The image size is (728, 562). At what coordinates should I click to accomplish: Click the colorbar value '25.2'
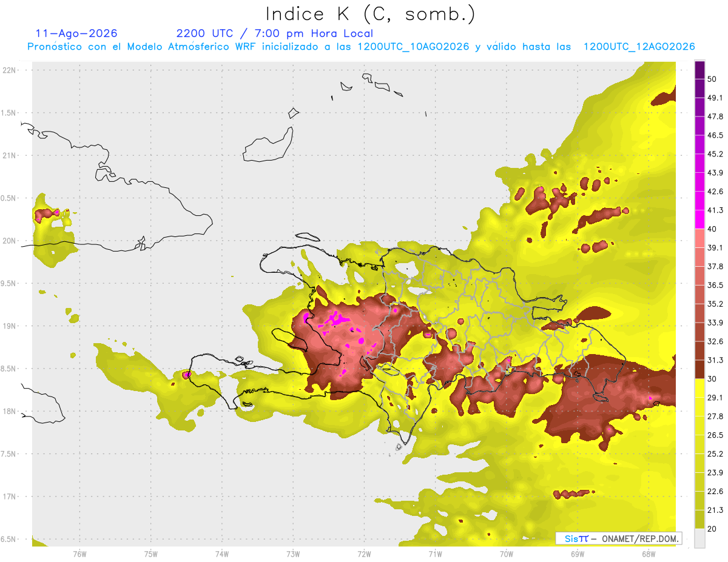(715, 453)
